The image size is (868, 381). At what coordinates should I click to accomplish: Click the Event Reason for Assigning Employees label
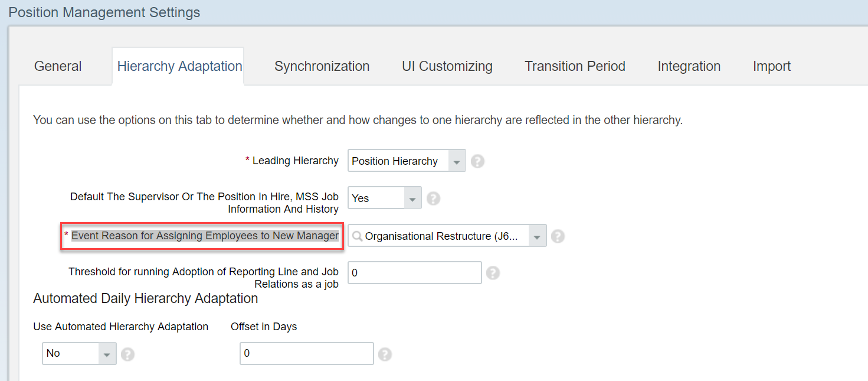(x=205, y=236)
